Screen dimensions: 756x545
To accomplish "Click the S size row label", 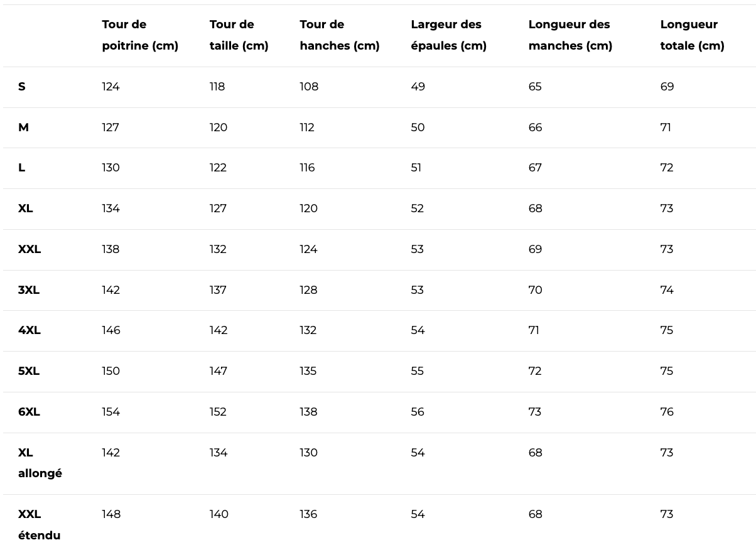I will coord(22,87).
